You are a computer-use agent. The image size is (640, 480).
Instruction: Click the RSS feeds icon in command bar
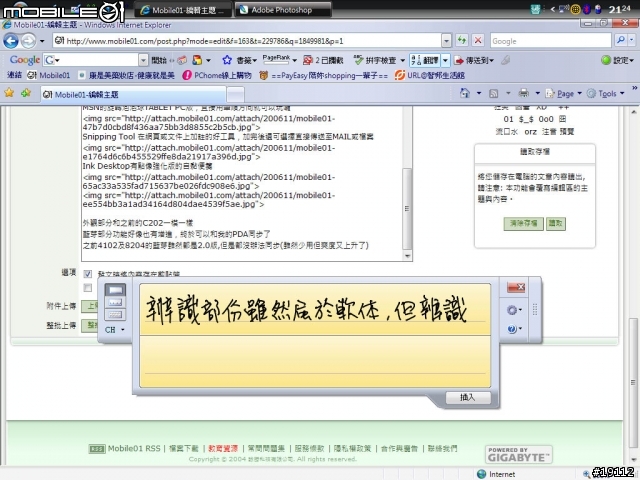click(493, 93)
